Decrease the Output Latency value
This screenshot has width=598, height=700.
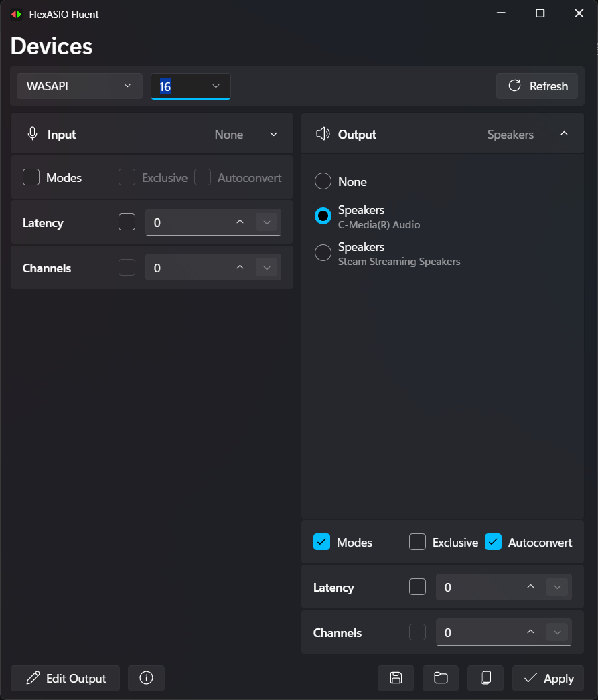pyautogui.click(x=557, y=587)
